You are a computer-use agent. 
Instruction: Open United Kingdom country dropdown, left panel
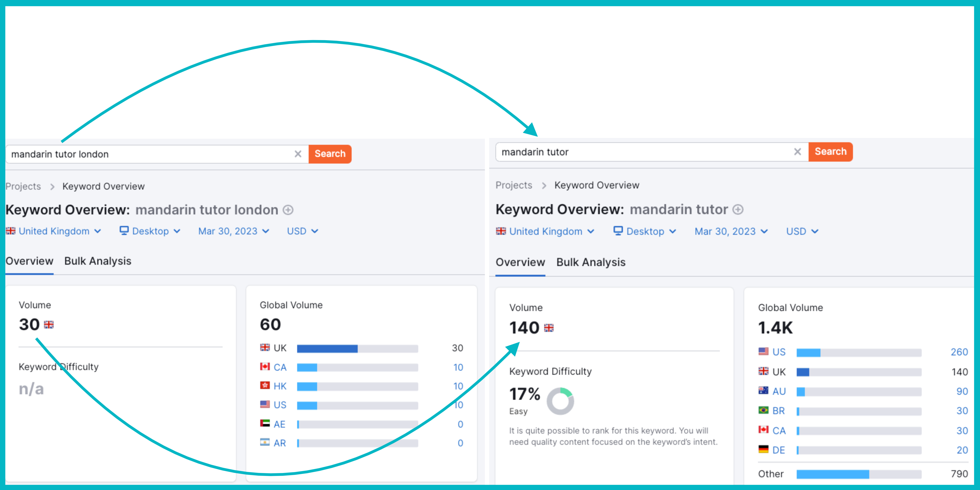pos(54,231)
